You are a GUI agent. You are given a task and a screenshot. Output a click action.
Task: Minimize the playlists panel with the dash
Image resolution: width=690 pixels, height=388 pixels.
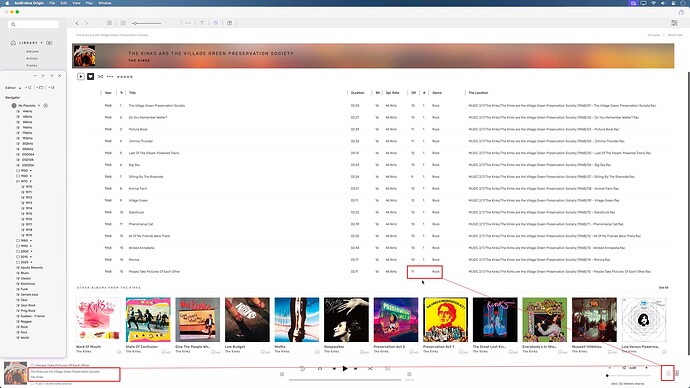35,76
